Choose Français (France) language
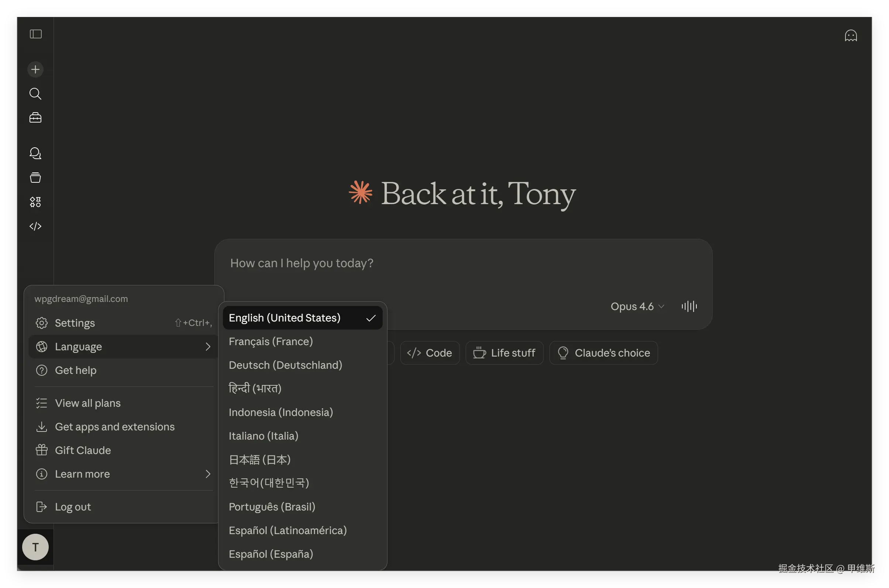The image size is (889, 588). click(271, 342)
